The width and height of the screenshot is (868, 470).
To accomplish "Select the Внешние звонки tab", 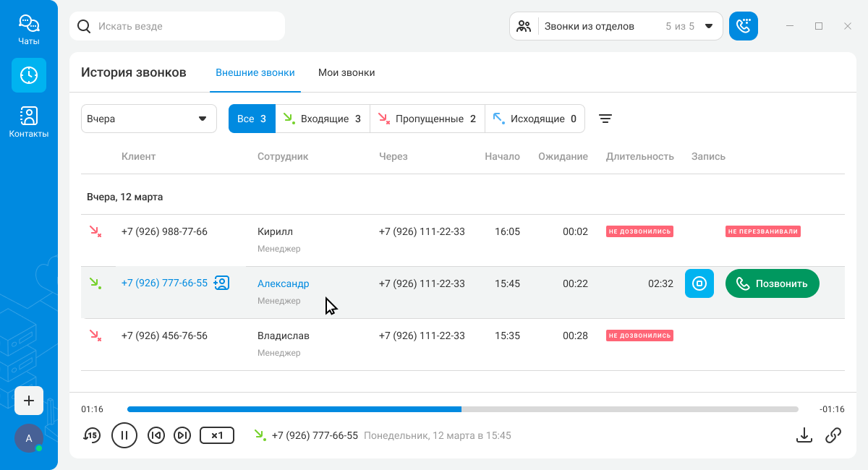I will (255, 72).
